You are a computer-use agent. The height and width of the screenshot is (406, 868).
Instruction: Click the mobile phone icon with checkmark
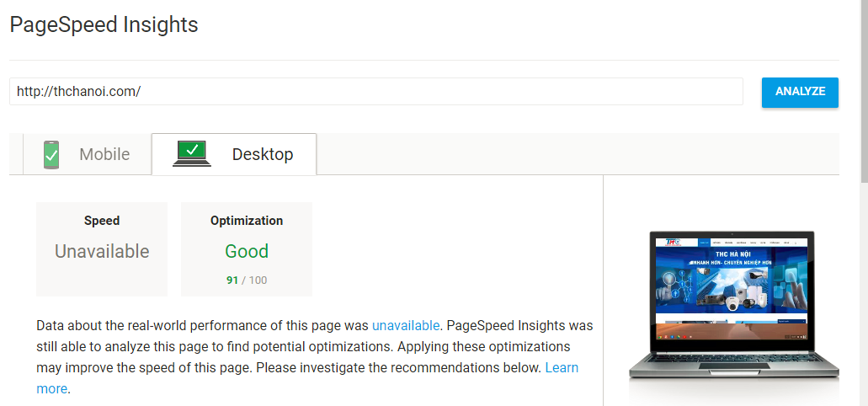51,154
